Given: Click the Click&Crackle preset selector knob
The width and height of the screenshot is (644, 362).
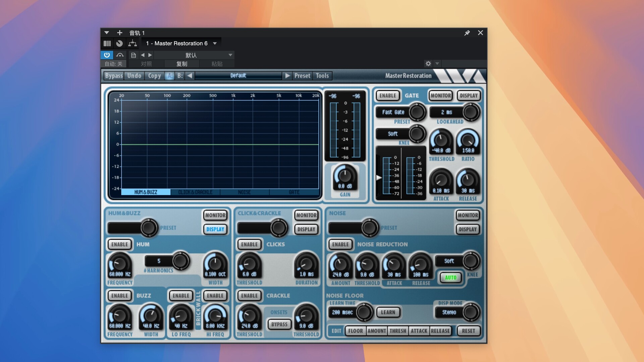Looking at the screenshot, I should (x=279, y=228).
